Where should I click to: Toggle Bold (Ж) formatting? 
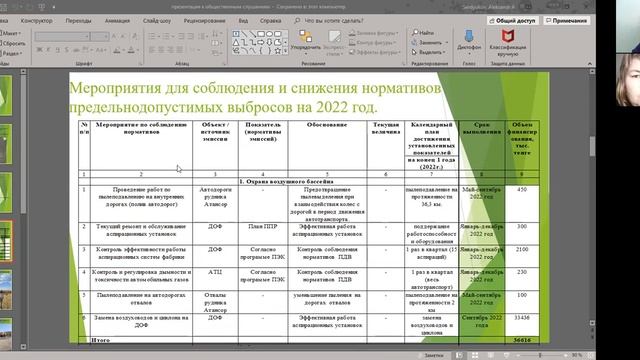[40, 50]
